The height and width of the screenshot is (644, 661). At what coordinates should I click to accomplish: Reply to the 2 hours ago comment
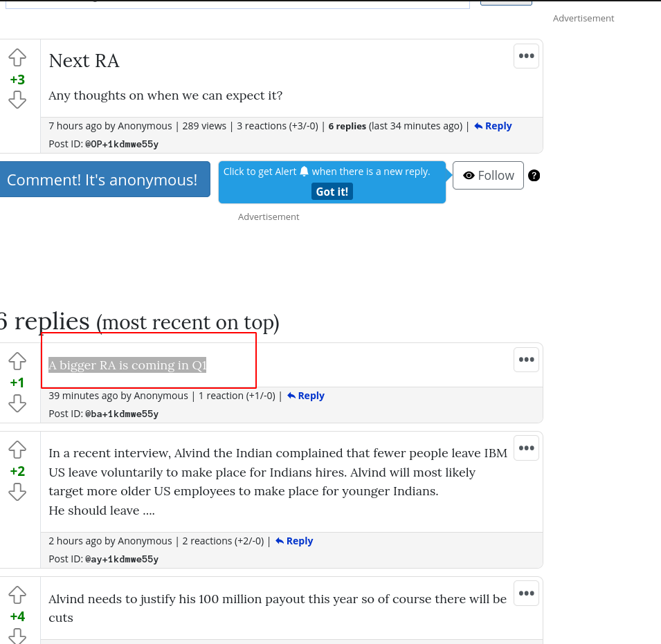pos(294,541)
